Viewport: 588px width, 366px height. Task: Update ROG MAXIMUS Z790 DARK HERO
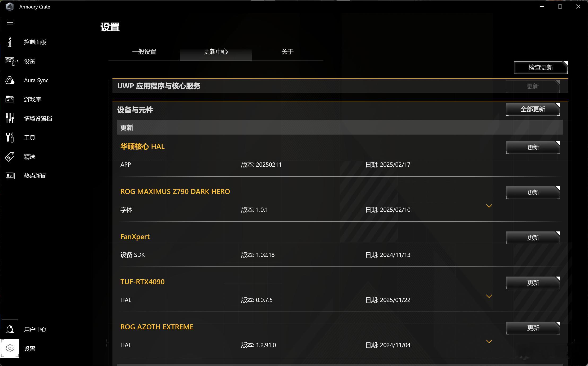533,193
